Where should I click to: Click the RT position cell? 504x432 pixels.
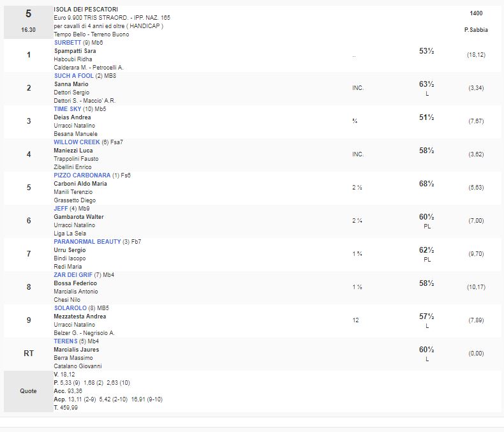point(28,354)
